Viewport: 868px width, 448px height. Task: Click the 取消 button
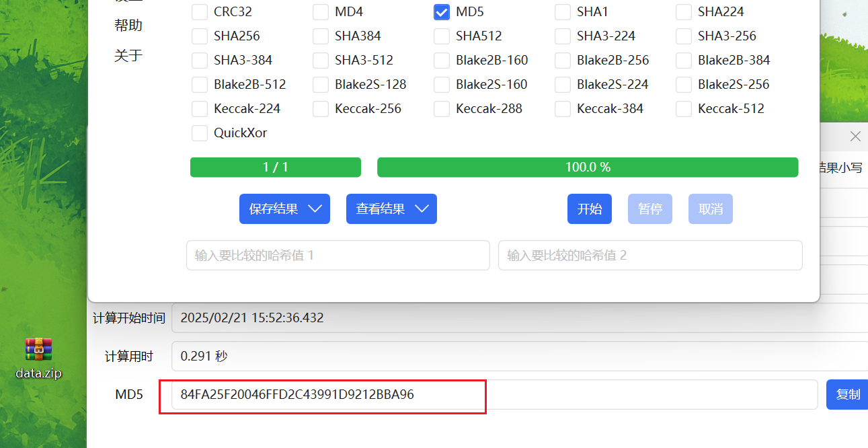click(711, 209)
